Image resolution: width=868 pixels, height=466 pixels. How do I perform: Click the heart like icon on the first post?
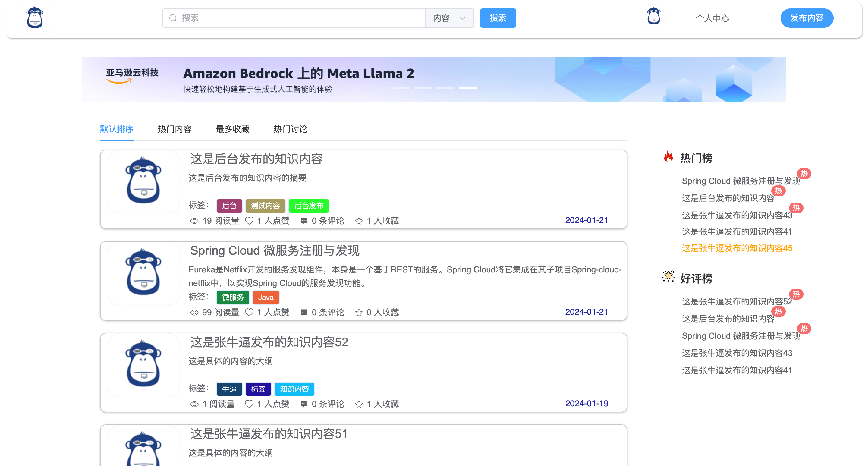point(249,221)
